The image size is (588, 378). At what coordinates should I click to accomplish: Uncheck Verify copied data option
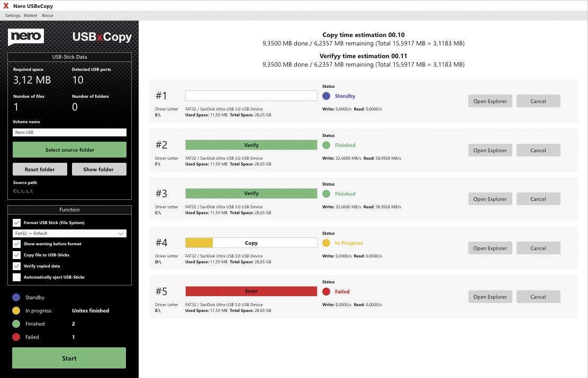click(x=17, y=266)
